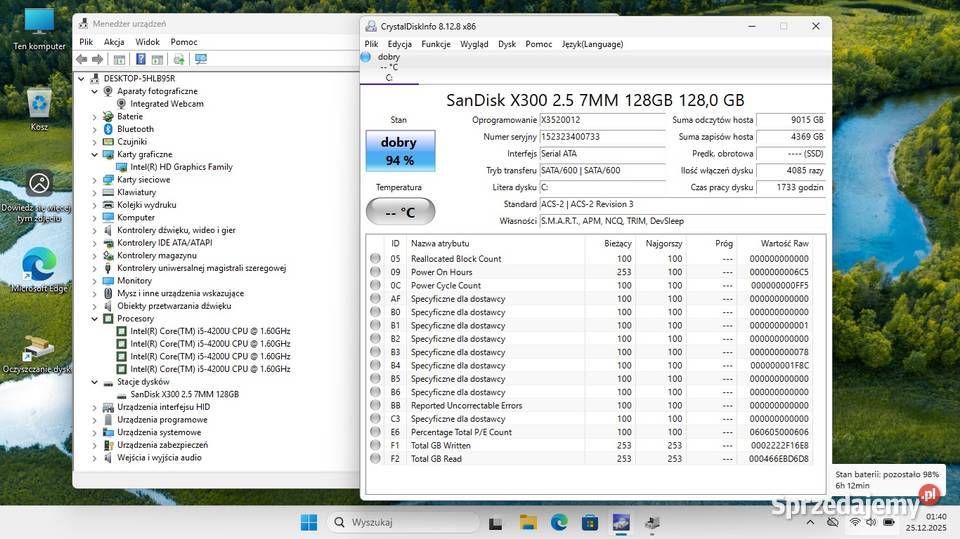This screenshot has width=960, height=539.
Task: Click the Microsoft Store taskbar icon
Action: 589,522
